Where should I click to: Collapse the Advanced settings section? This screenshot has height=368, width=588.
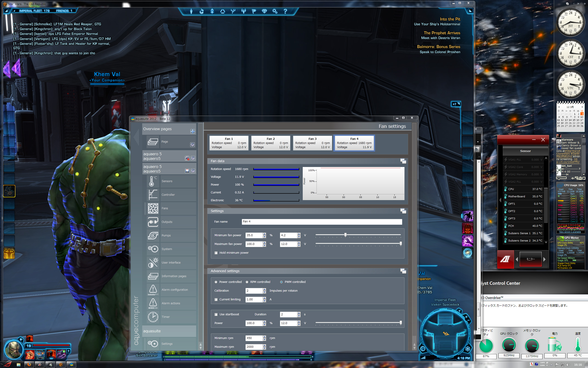(403, 271)
